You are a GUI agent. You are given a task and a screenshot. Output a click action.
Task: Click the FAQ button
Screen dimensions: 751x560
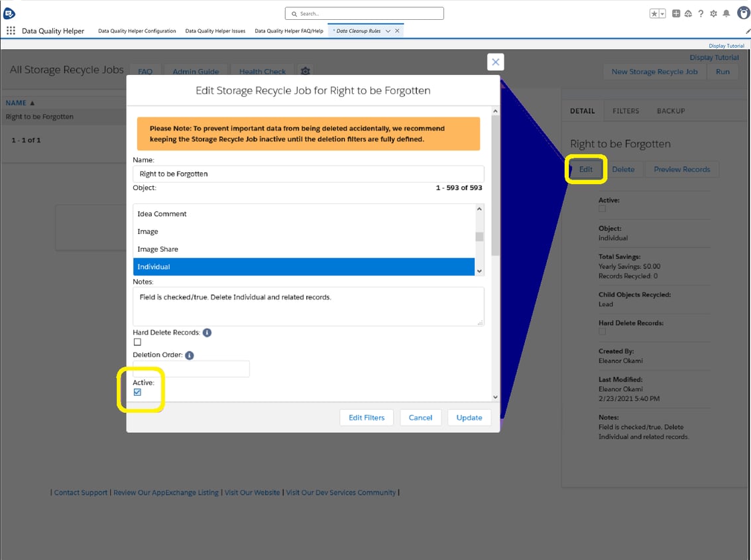pyautogui.click(x=145, y=71)
